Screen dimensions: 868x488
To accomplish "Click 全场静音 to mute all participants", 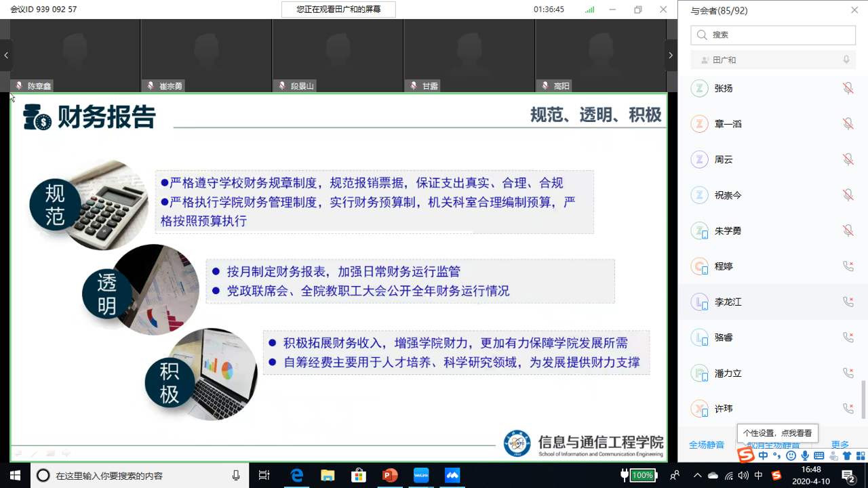I will click(x=707, y=445).
